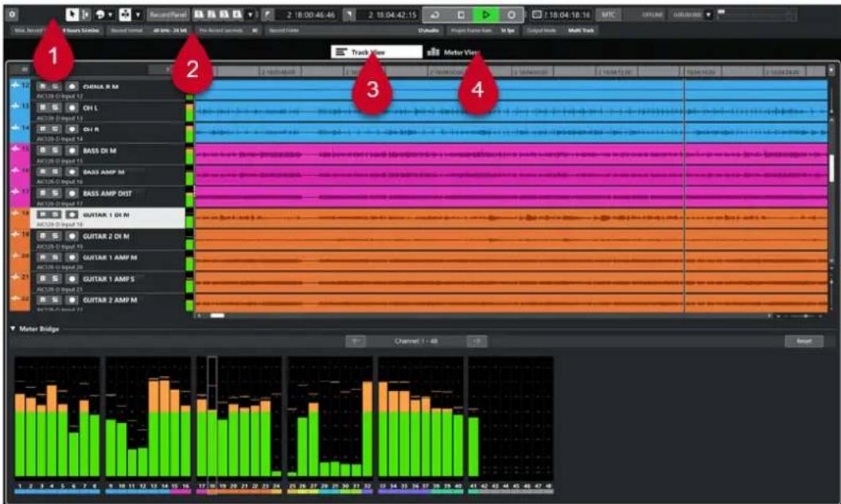
Task: Solo the GUITAR 1 AMP M track
Action: coord(55,258)
